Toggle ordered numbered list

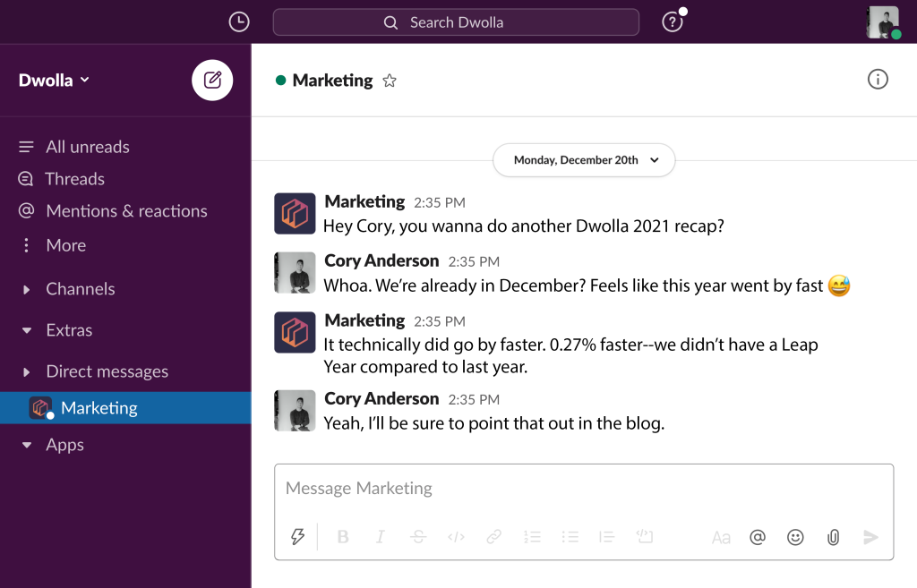pyautogui.click(x=532, y=537)
